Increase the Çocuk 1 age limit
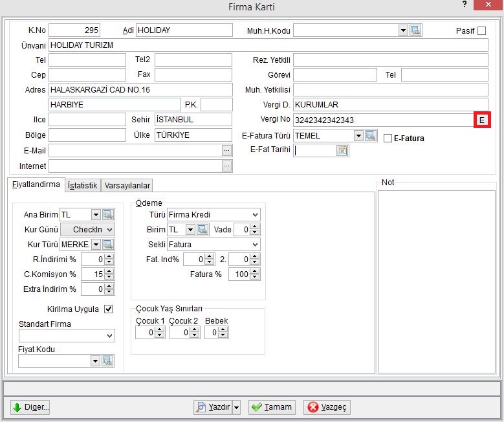 [159, 329]
